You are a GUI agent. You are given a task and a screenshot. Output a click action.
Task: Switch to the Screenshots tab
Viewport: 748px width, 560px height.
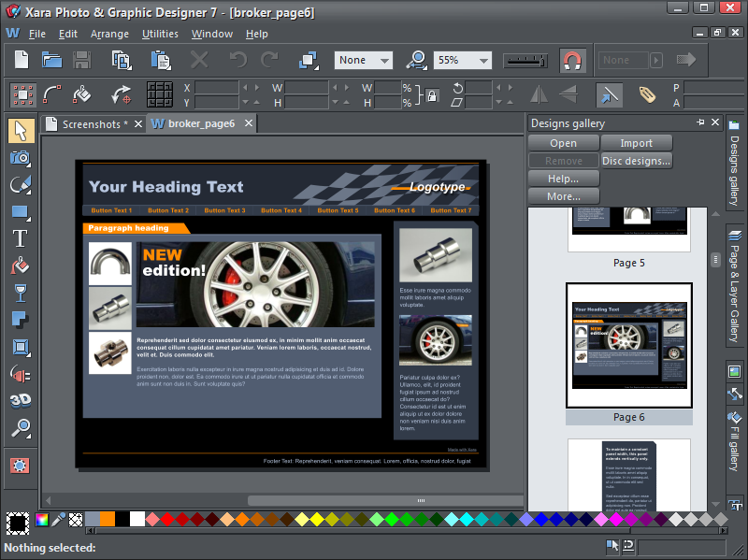(x=93, y=122)
